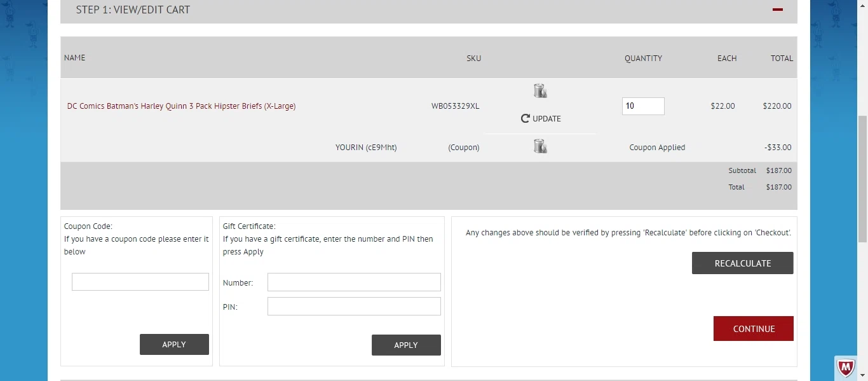Select the coupon discount -$33.00
Screen dimensions: 868x381
click(x=778, y=148)
